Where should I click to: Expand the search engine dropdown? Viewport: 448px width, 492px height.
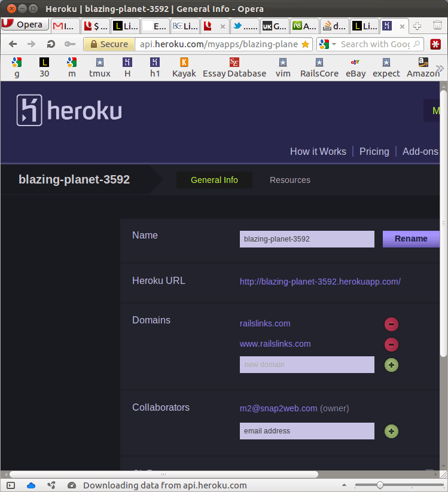point(334,44)
